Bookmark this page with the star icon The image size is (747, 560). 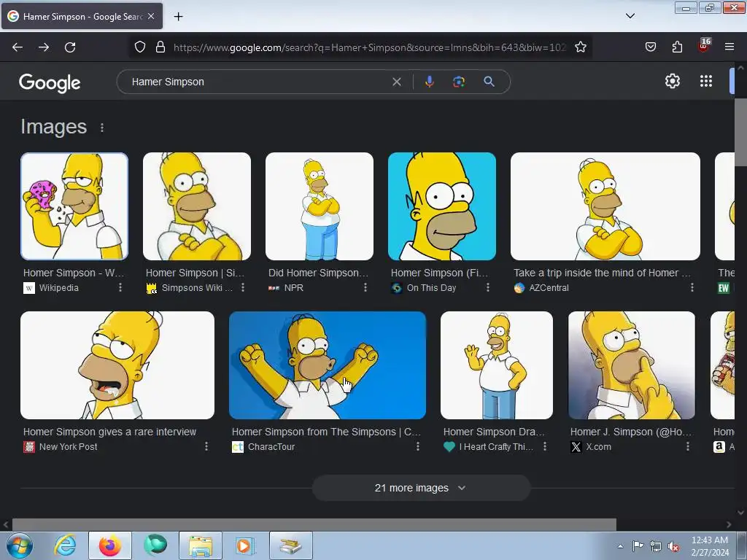(x=580, y=47)
